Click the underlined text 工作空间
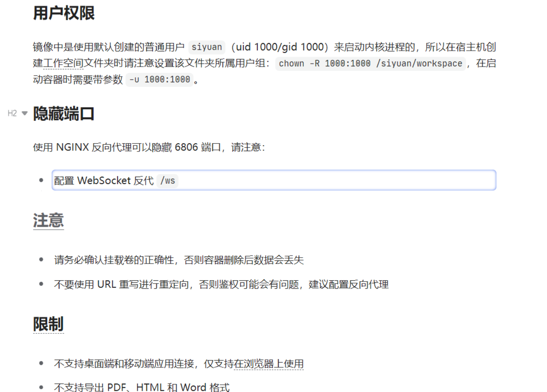This screenshot has width=547, height=392. coord(63,63)
